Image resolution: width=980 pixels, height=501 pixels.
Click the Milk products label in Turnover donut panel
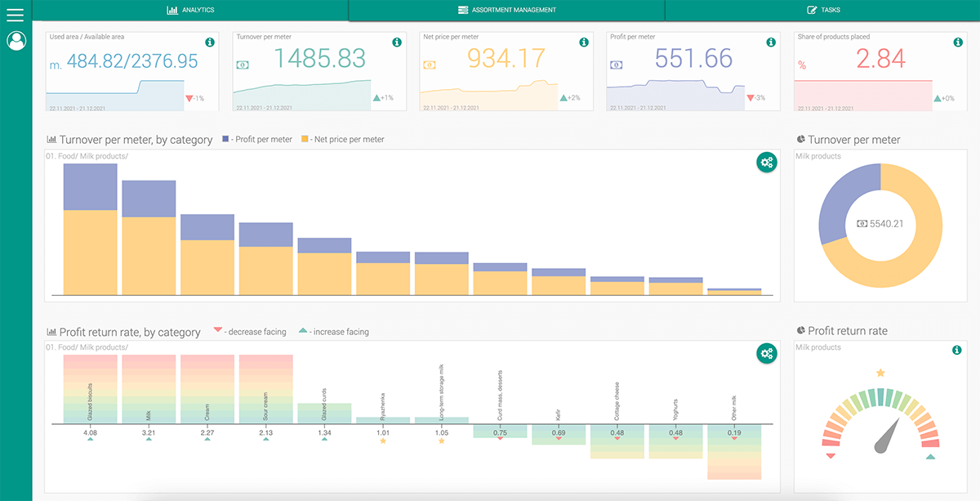click(819, 156)
